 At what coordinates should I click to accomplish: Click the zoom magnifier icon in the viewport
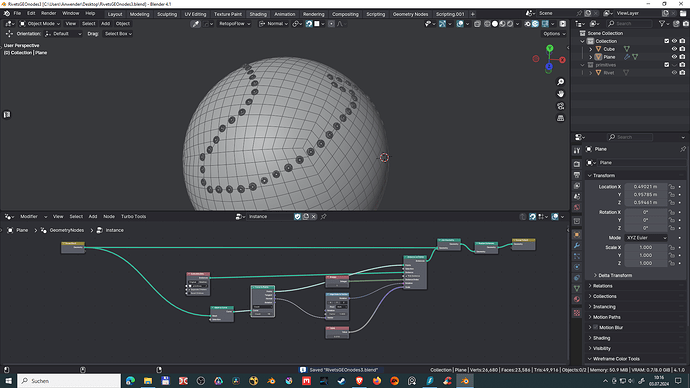pyautogui.click(x=560, y=82)
